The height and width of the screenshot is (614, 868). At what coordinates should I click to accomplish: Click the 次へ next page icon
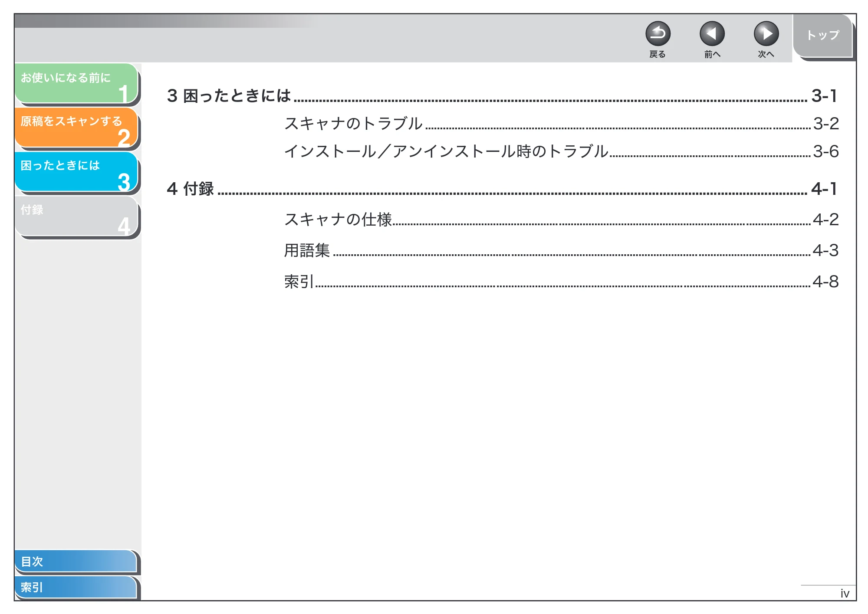coord(766,34)
